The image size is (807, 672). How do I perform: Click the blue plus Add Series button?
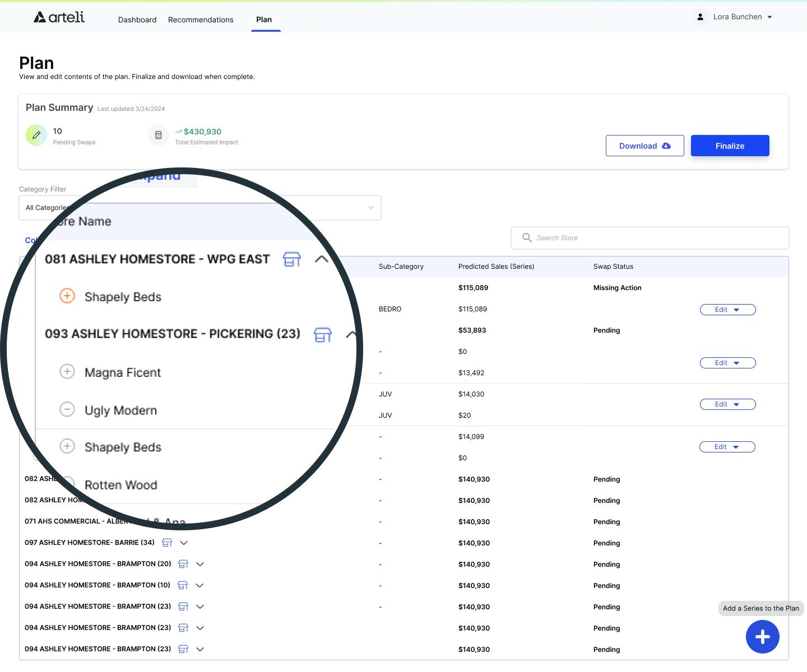point(762,637)
